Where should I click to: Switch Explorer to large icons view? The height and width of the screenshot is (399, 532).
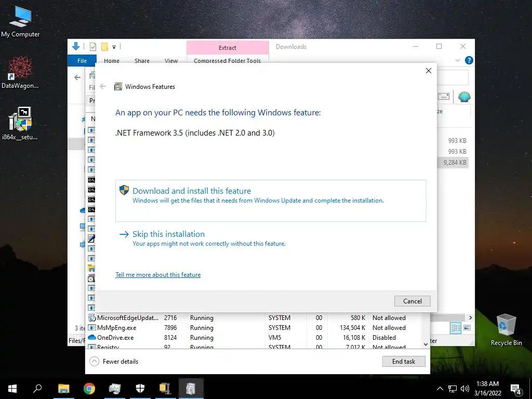(x=467, y=328)
